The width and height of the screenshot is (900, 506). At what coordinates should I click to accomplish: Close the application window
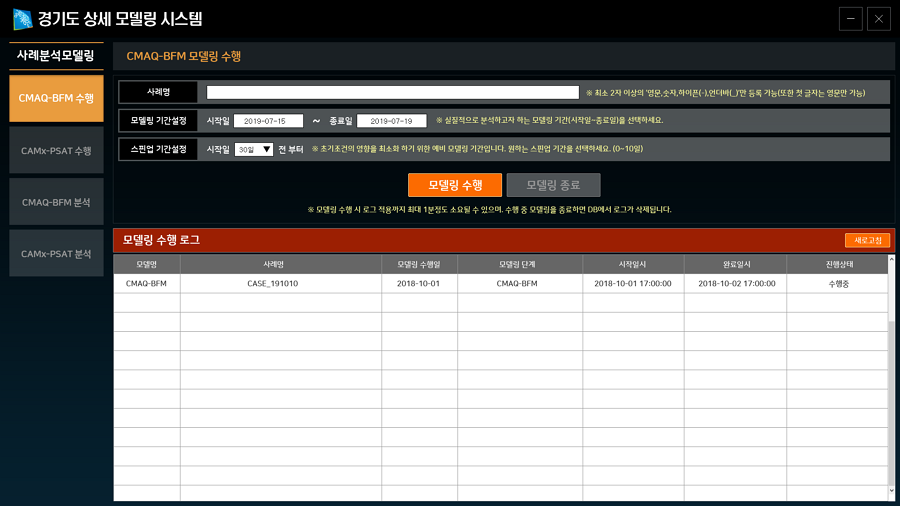879,19
